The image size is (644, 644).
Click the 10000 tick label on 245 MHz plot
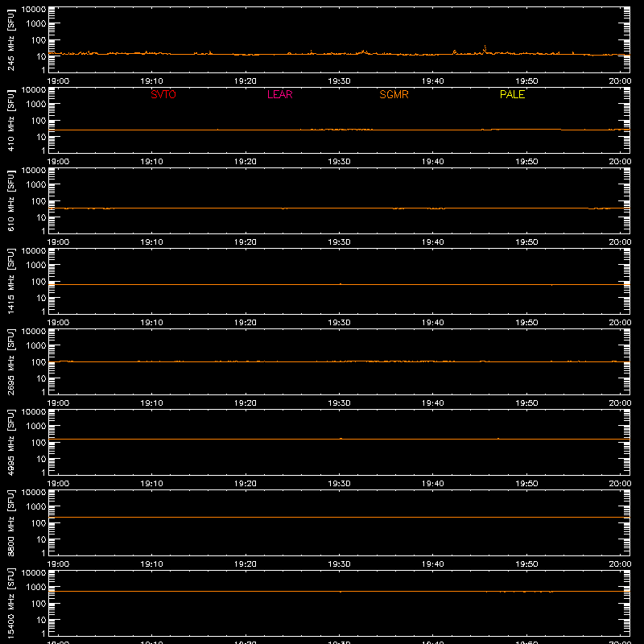point(34,10)
